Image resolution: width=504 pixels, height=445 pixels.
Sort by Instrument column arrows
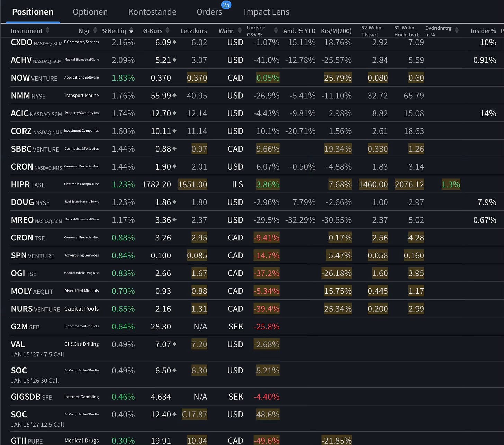tap(47, 30)
